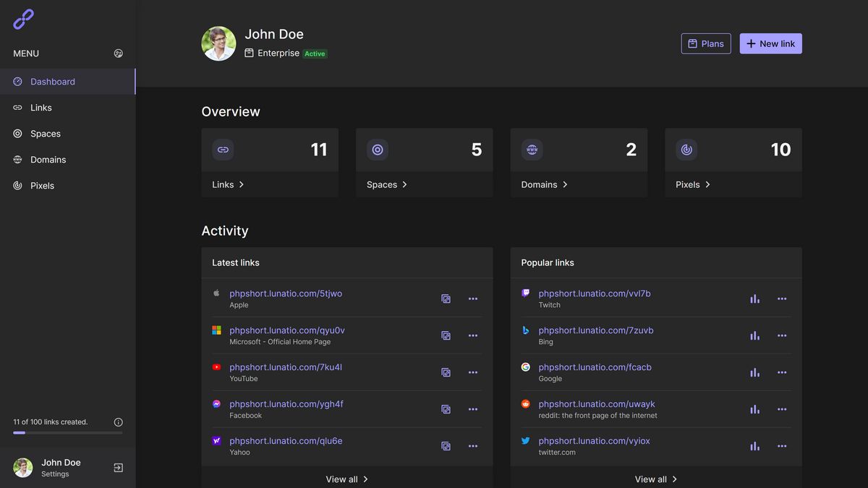Click the New link button
Viewport: 868px width, 488px height.
(x=770, y=43)
